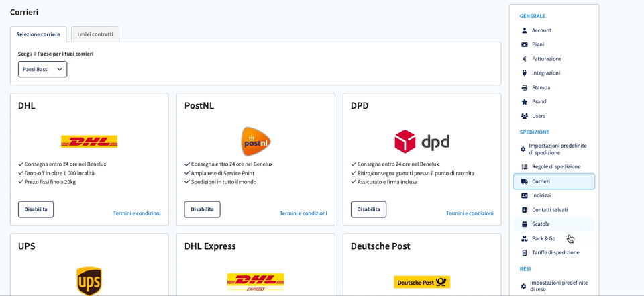Disable the DPD carrier

[368, 209]
